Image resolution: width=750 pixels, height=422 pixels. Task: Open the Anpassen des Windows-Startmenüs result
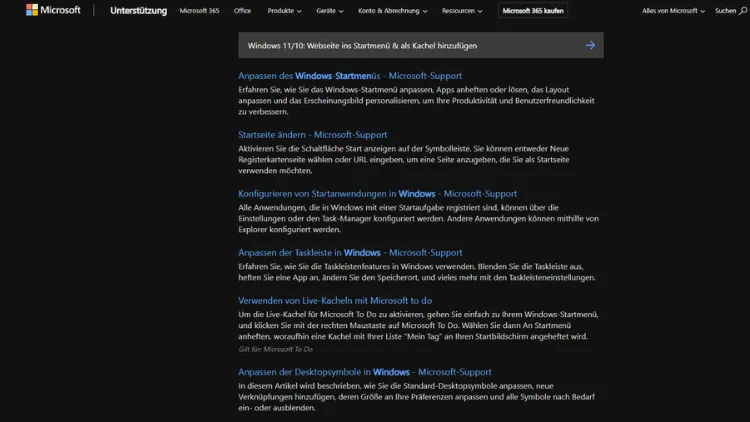tap(350, 76)
